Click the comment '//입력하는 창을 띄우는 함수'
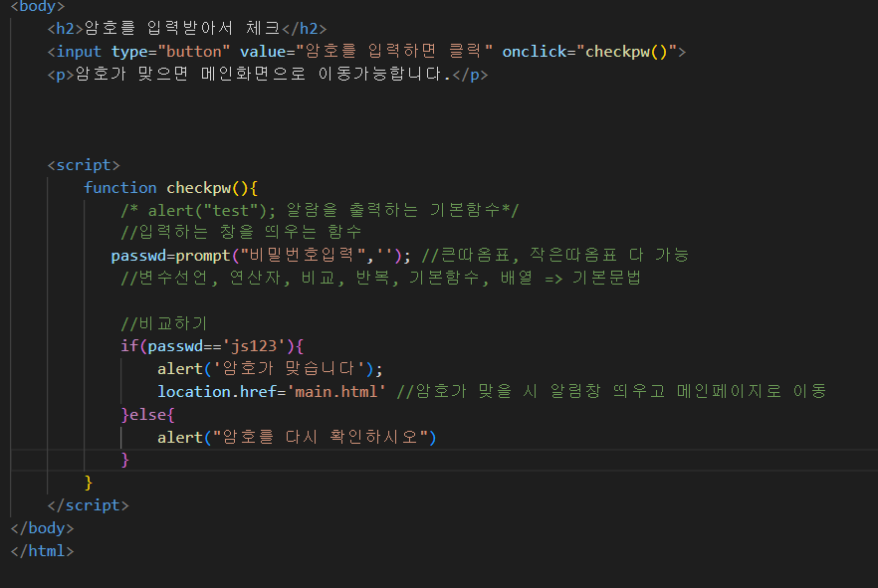Image resolution: width=878 pixels, height=588 pixels. (241, 232)
